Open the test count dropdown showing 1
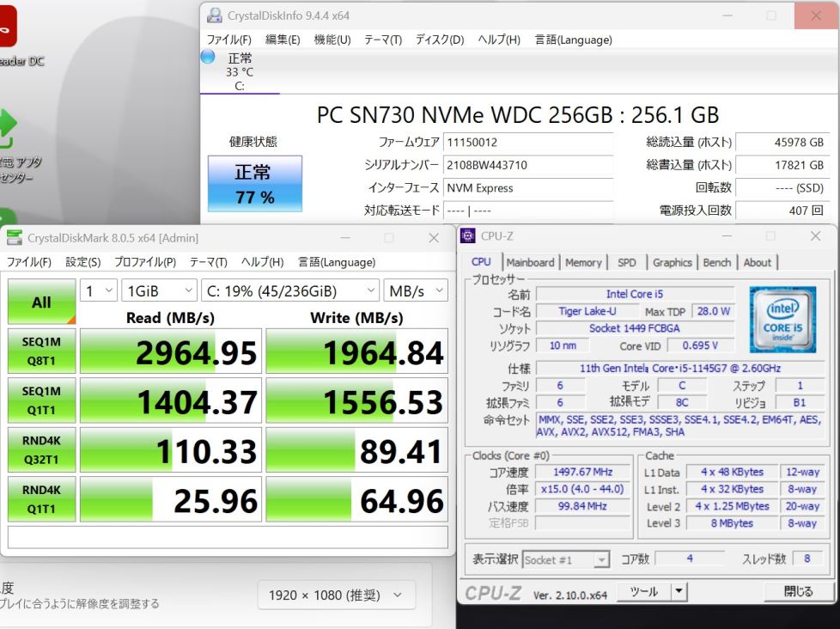Viewport: 840px width, 629px height. (x=99, y=291)
